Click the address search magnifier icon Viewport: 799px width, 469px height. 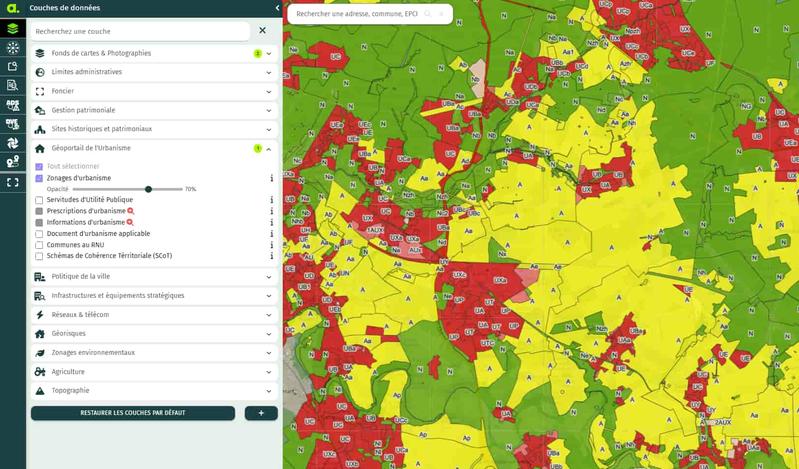[x=428, y=14]
